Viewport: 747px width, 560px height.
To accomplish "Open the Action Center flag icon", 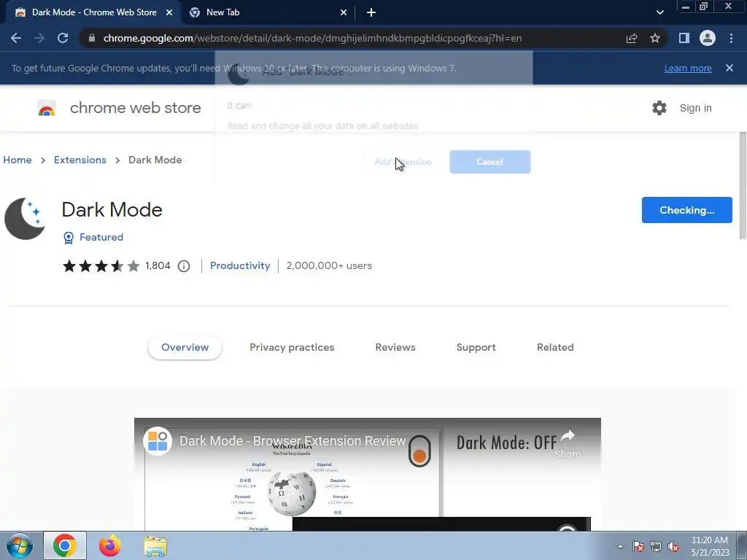I will coord(638,546).
